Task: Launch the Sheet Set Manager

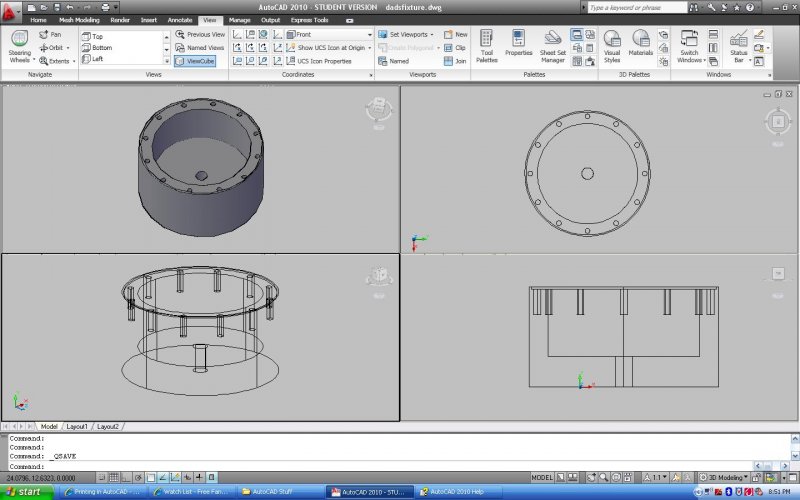Action: click(552, 46)
